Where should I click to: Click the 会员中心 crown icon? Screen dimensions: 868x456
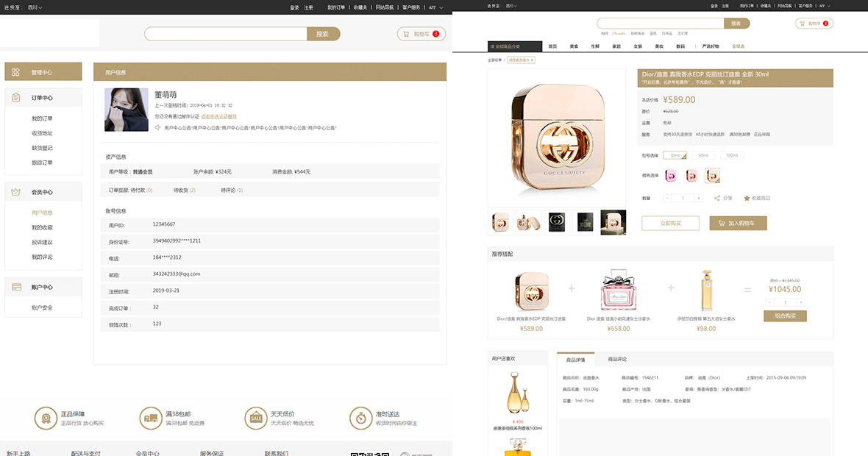tap(15, 192)
